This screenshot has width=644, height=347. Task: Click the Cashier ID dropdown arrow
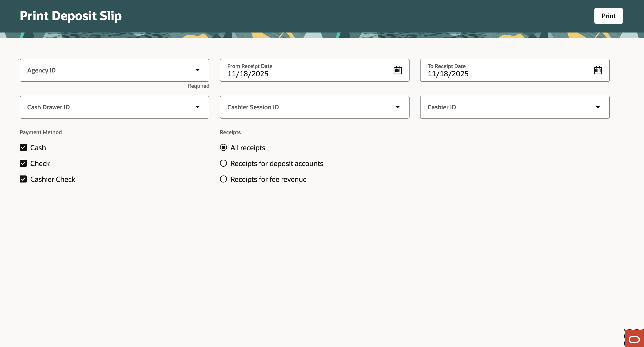click(x=598, y=107)
